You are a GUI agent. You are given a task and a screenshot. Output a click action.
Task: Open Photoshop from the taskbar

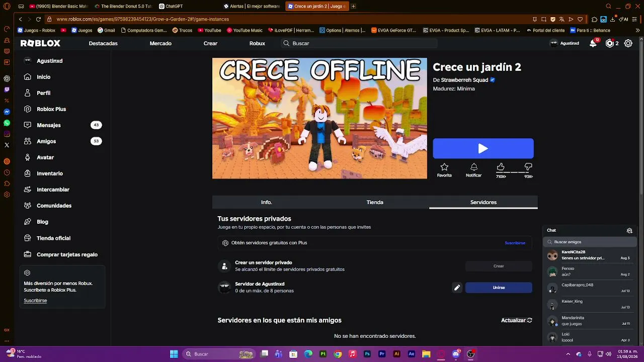[x=367, y=354]
